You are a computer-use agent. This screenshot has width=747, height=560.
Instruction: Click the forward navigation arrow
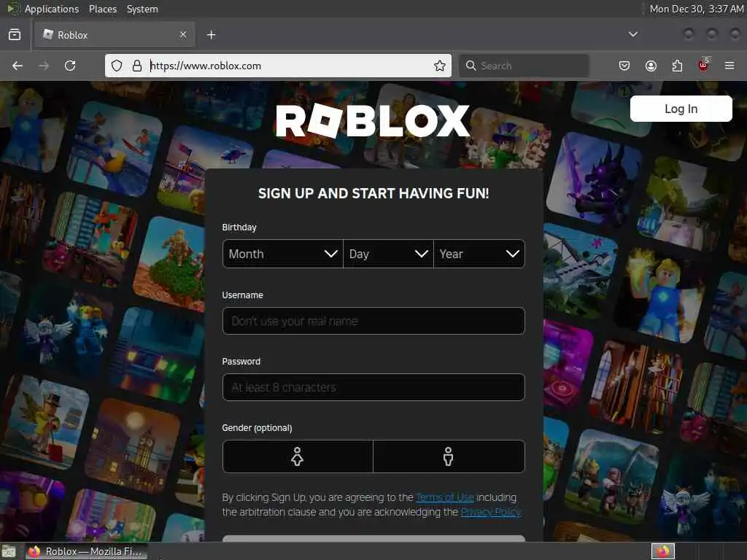click(44, 66)
